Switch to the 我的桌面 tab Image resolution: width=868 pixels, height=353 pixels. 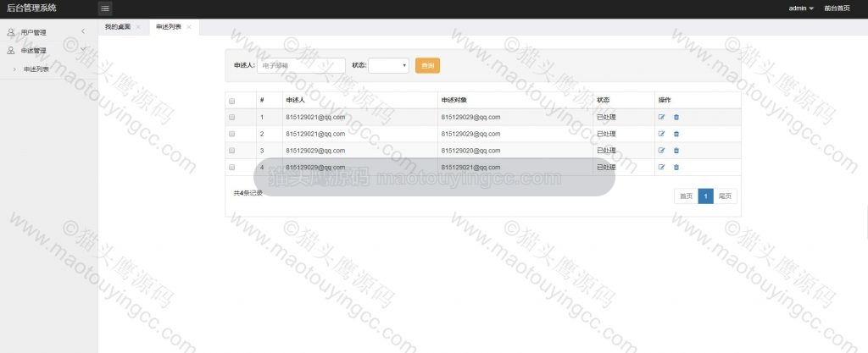117,27
